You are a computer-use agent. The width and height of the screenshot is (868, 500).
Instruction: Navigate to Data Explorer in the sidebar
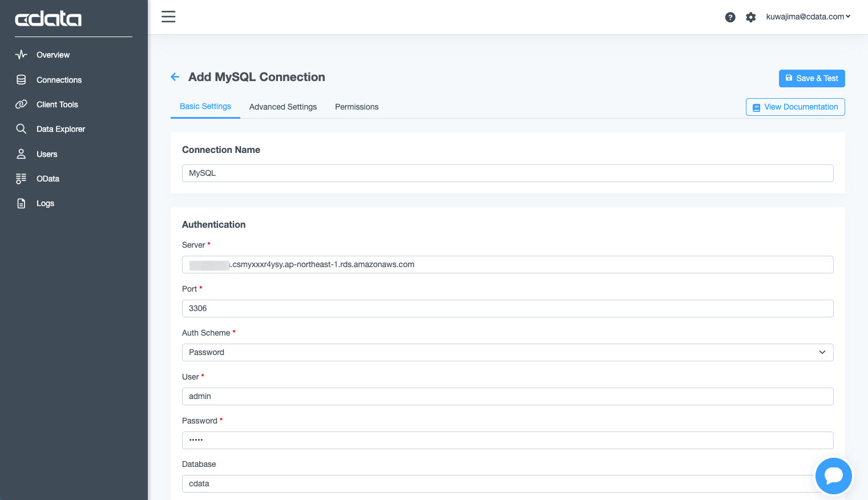pos(60,129)
